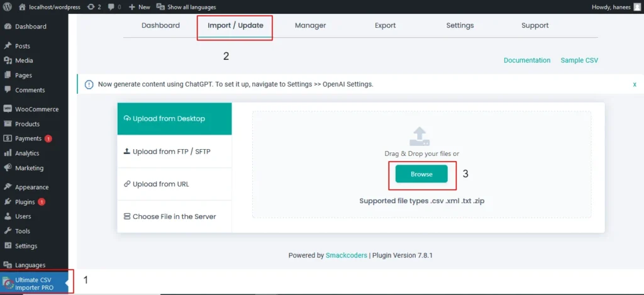Open the Smackcoders link in footer
Viewport: 644px width, 295px height.
(x=347, y=255)
